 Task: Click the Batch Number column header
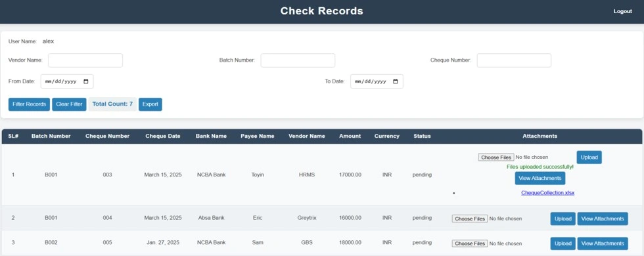51,137
